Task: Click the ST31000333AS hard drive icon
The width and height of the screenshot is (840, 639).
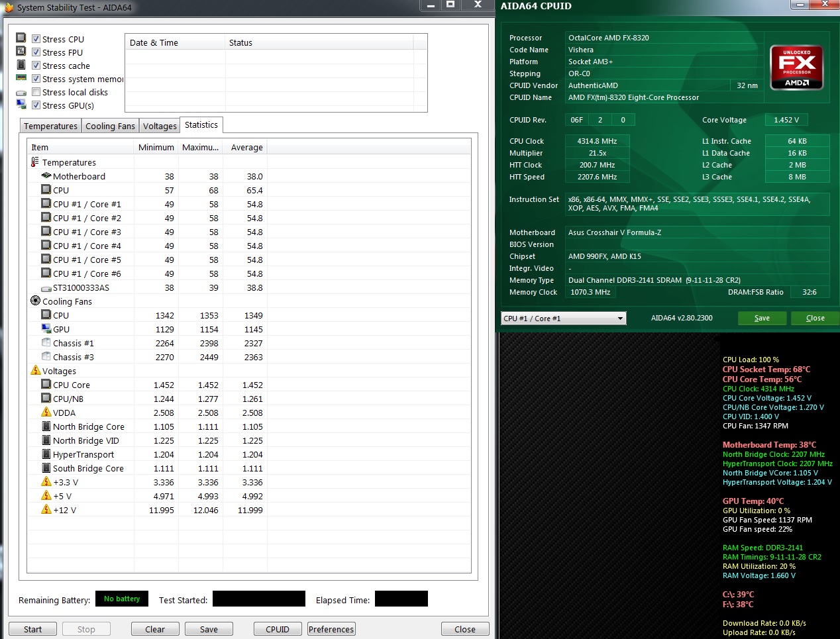Action: (46, 288)
